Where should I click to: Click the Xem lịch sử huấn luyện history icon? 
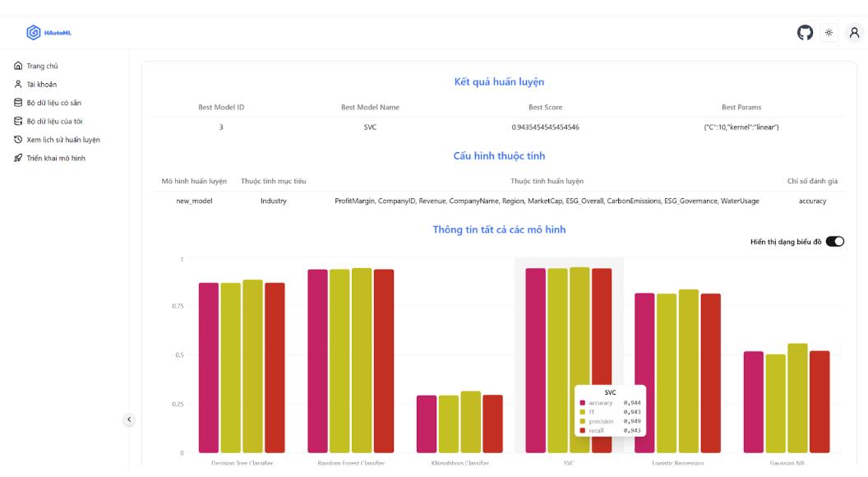pos(18,140)
